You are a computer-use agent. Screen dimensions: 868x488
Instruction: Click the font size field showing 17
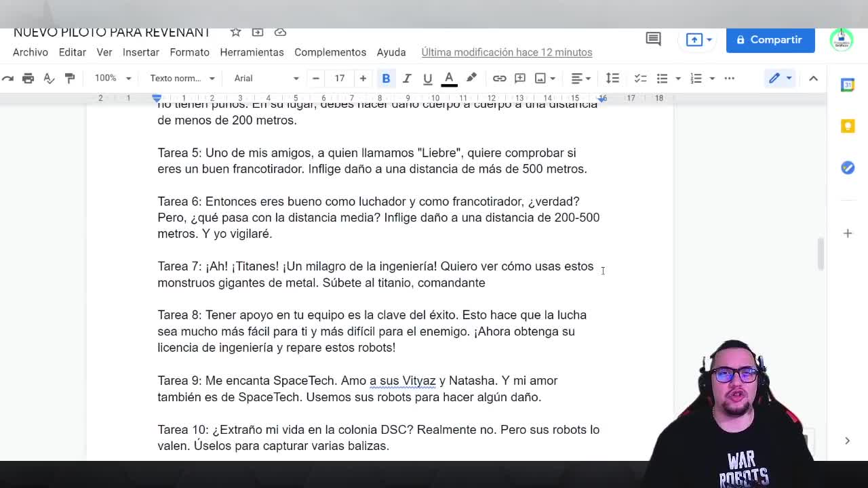tap(339, 79)
